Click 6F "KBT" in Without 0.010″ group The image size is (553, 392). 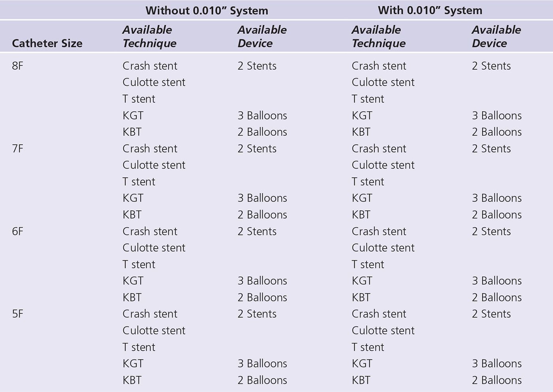[x=132, y=297]
